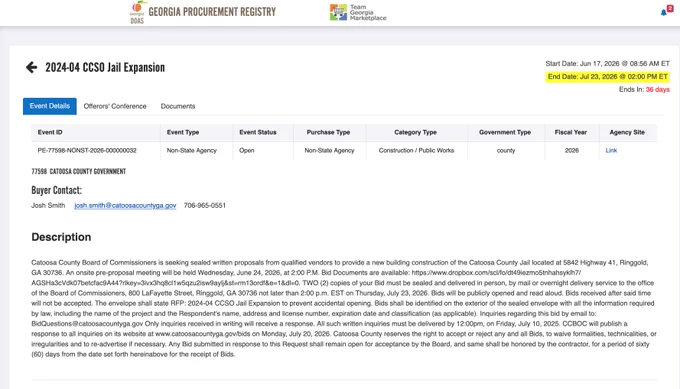
Task: Switch to the Offerors' Conference tab
Action: click(x=115, y=106)
